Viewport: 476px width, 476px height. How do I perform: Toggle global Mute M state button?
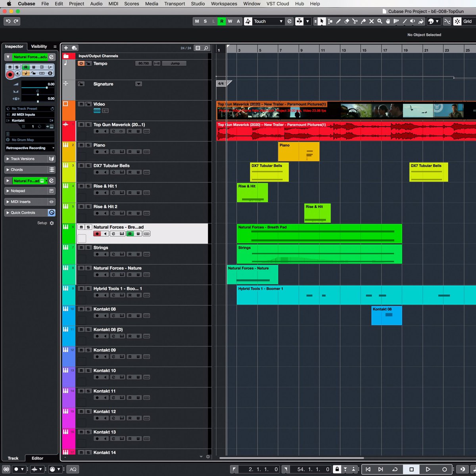pos(197,21)
